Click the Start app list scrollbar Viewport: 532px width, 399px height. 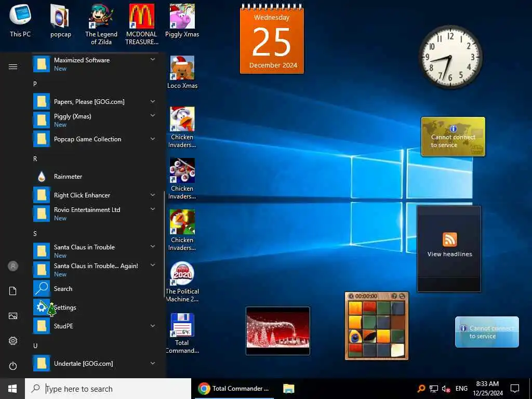click(164, 244)
